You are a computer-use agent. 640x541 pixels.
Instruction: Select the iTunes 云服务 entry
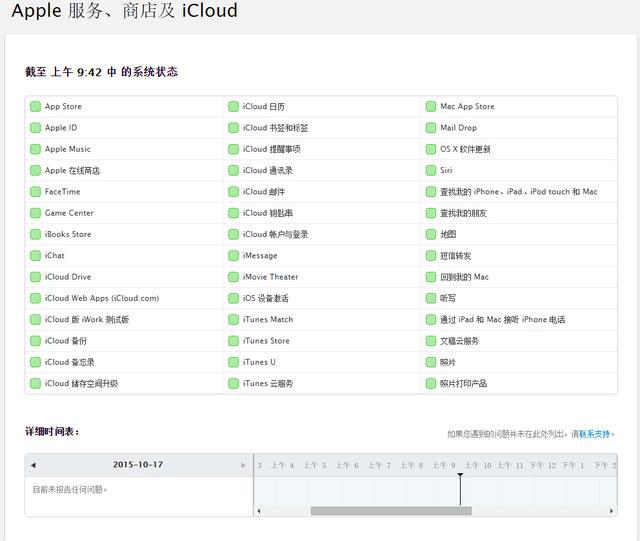coord(268,383)
